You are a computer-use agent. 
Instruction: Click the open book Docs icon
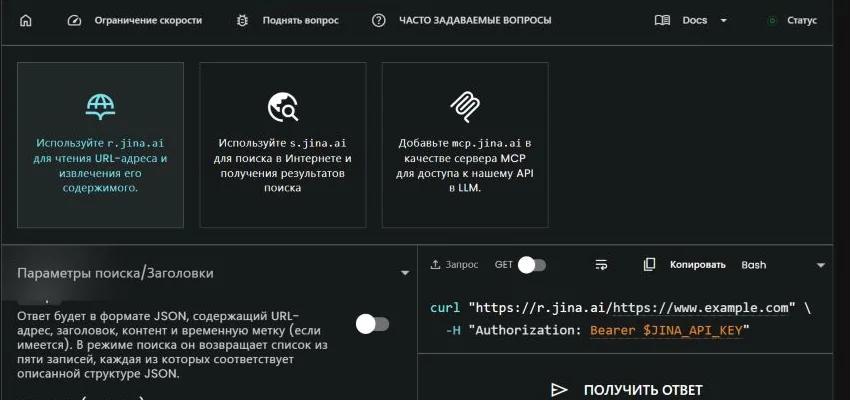point(662,21)
